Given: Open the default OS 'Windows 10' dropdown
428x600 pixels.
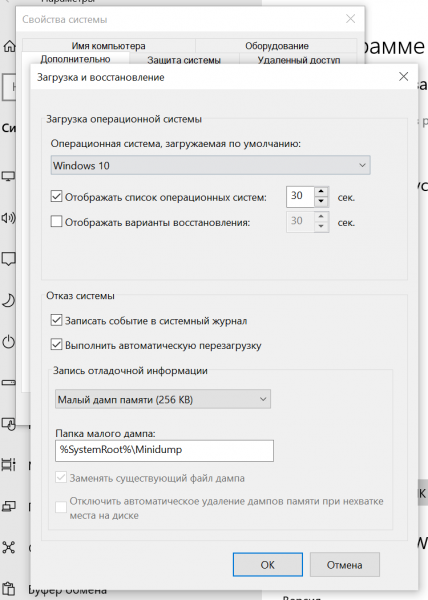Looking at the screenshot, I should 210,165.
